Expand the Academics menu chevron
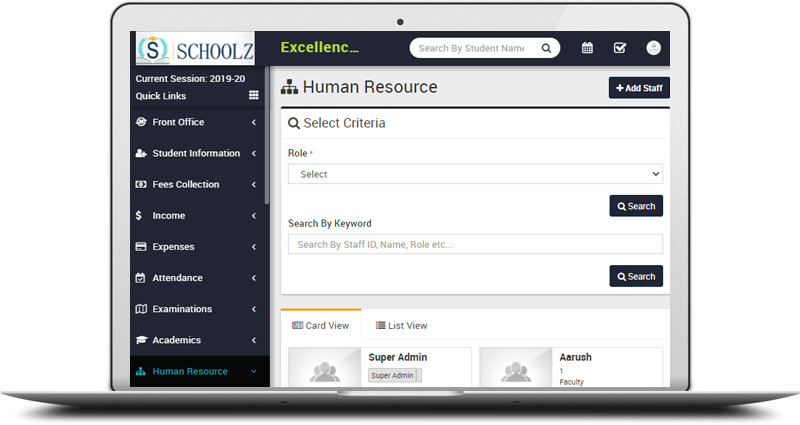Screen dimensions: 800x425 254,340
